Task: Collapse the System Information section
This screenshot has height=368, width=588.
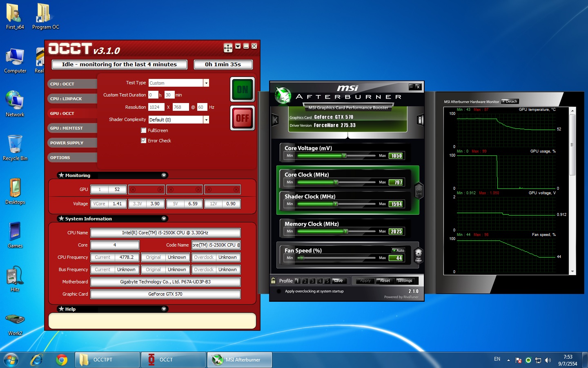Action: [164, 219]
